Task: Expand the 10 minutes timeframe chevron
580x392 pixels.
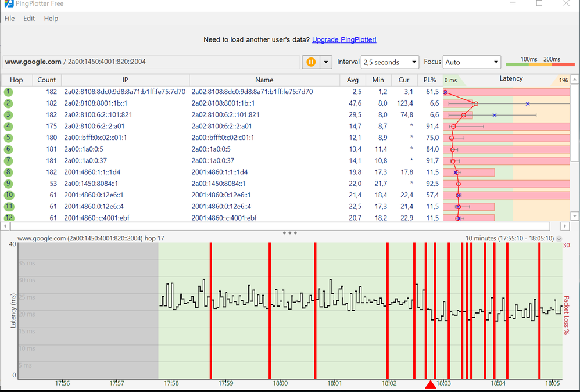Action: click(559, 239)
